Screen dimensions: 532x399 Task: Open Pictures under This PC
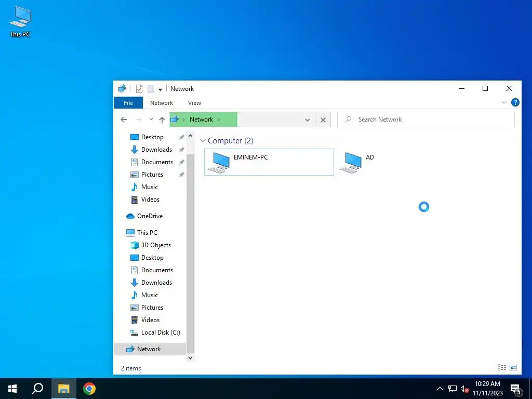click(152, 308)
